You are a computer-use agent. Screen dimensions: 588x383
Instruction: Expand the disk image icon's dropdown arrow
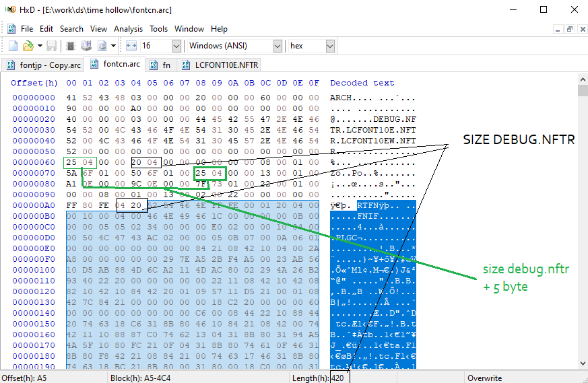pos(113,46)
